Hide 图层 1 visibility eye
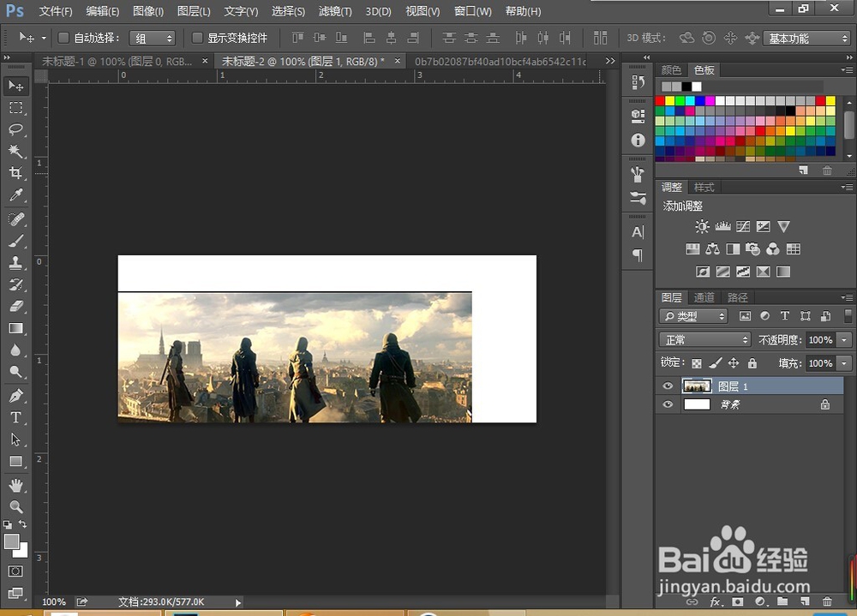 point(668,386)
